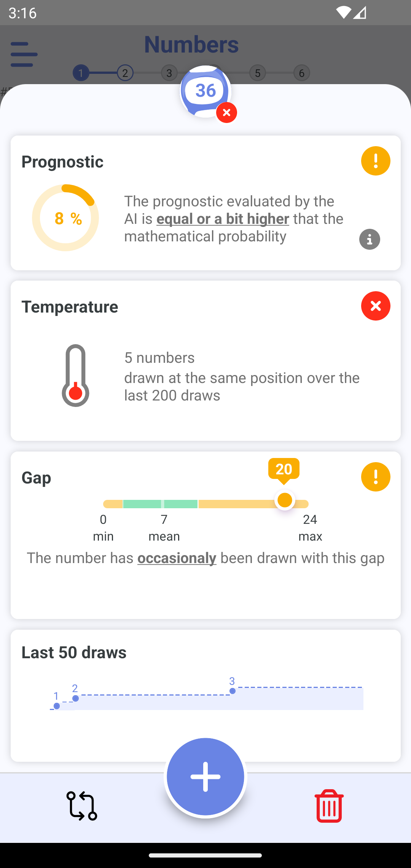Image resolution: width=411 pixels, height=868 pixels.
Task: Tap the "equal or a bit higher" text
Action: pyautogui.click(x=223, y=219)
